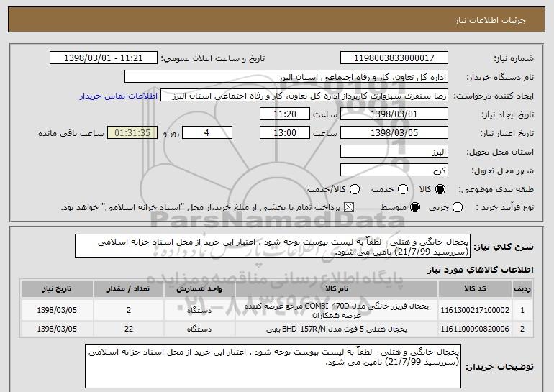Image resolution: width=554 pixels, height=392 pixels.
Task: Click the remaining days field showing 4
Action: click(x=207, y=133)
